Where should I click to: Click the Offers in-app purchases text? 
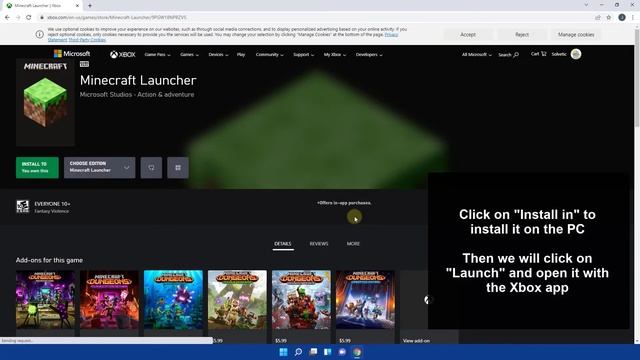click(344, 203)
